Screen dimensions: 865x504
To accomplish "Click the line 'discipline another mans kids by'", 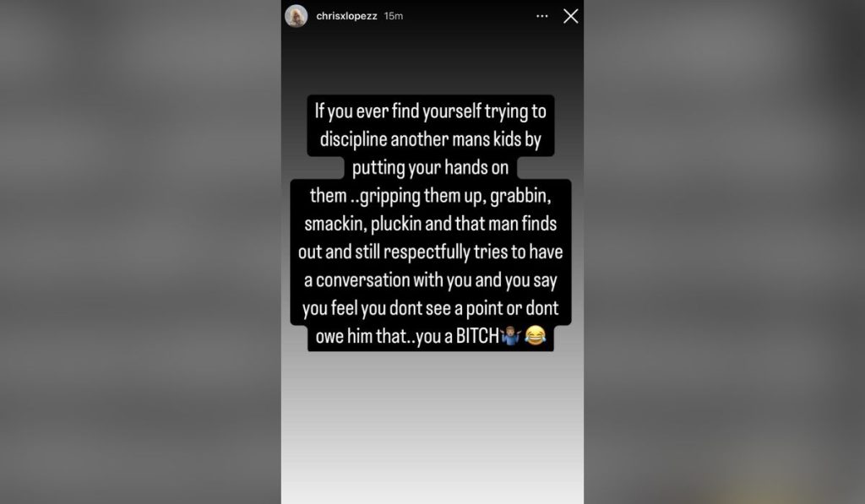I will pos(430,139).
